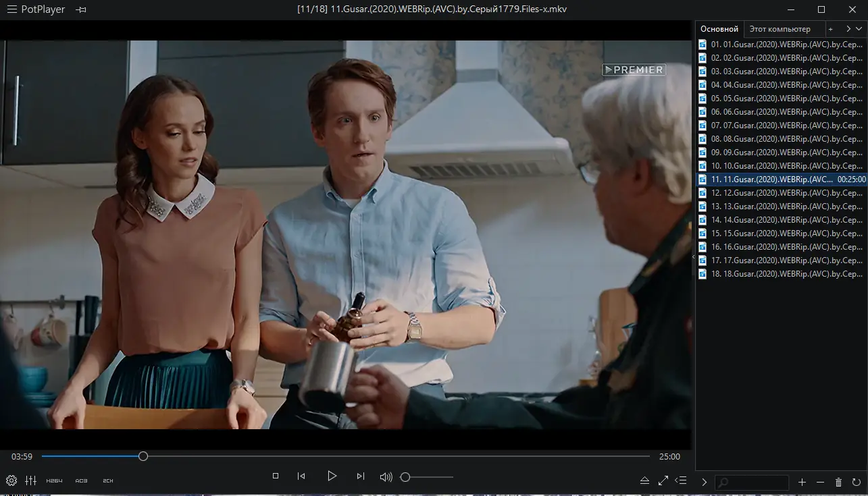Click the AC3 audio codec indicator
This screenshot has width=868, height=496.
[81, 480]
